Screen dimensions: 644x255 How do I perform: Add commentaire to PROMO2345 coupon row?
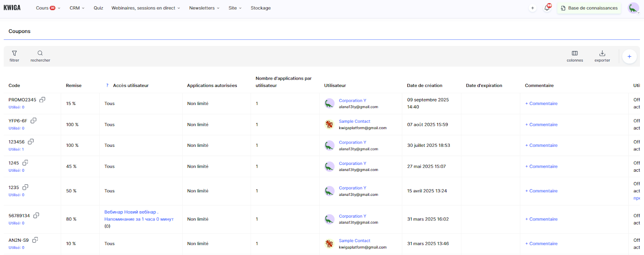(x=541, y=104)
